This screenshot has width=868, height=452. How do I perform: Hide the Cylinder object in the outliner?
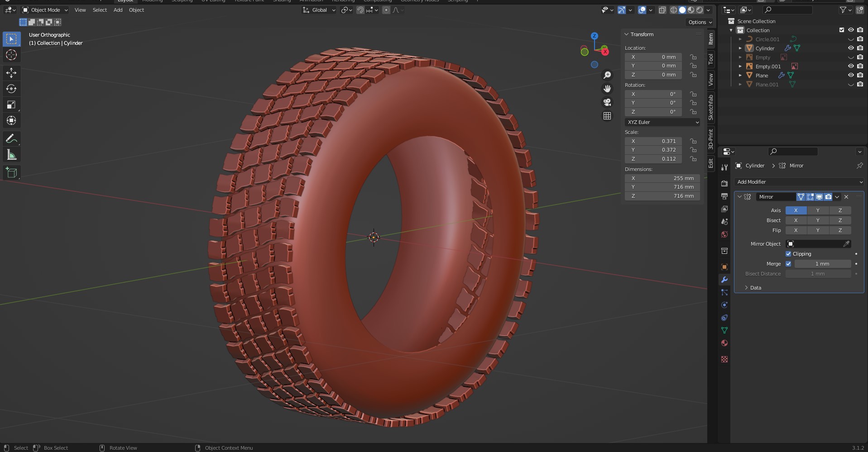[851, 48]
